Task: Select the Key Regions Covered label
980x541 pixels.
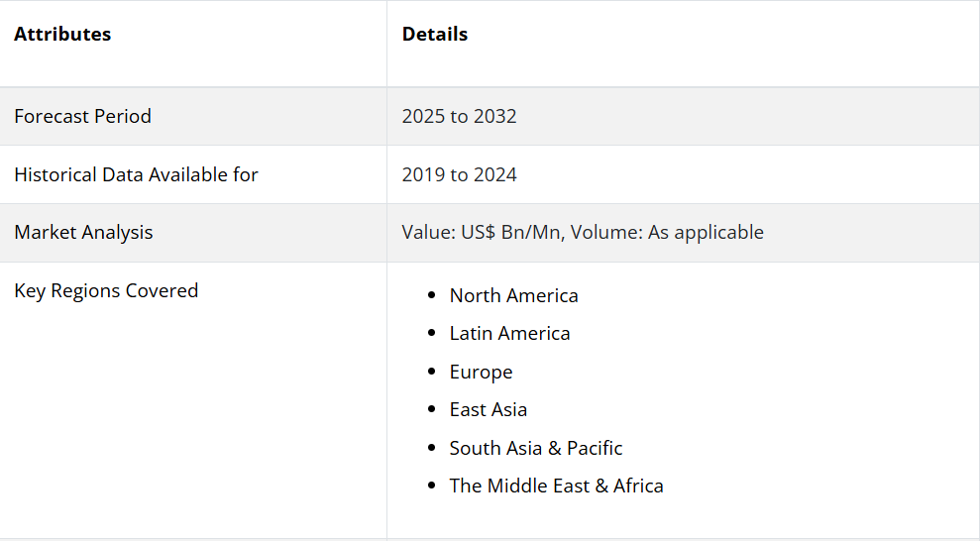Action: pos(106,291)
